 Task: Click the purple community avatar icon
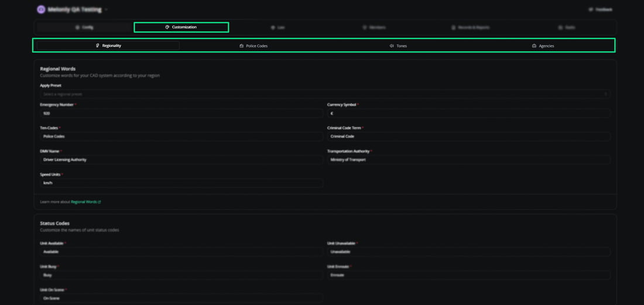[41, 9]
